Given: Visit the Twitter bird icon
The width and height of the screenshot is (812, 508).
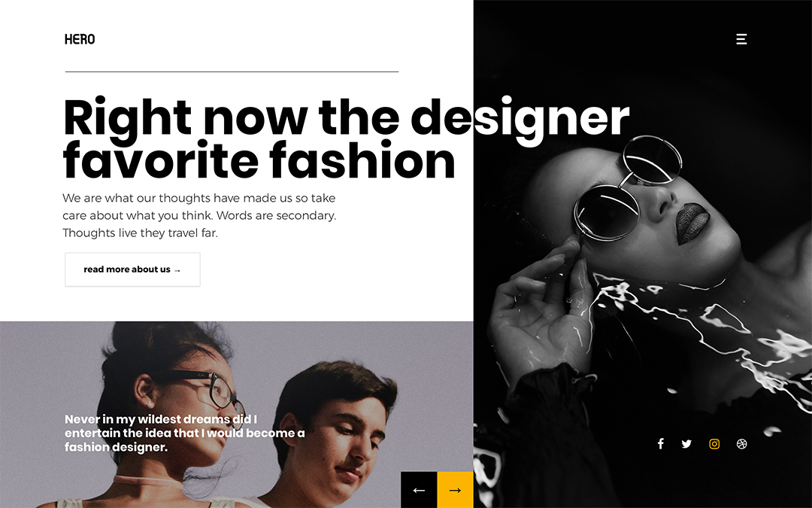Looking at the screenshot, I should pyautogui.click(x=686, y=444).
